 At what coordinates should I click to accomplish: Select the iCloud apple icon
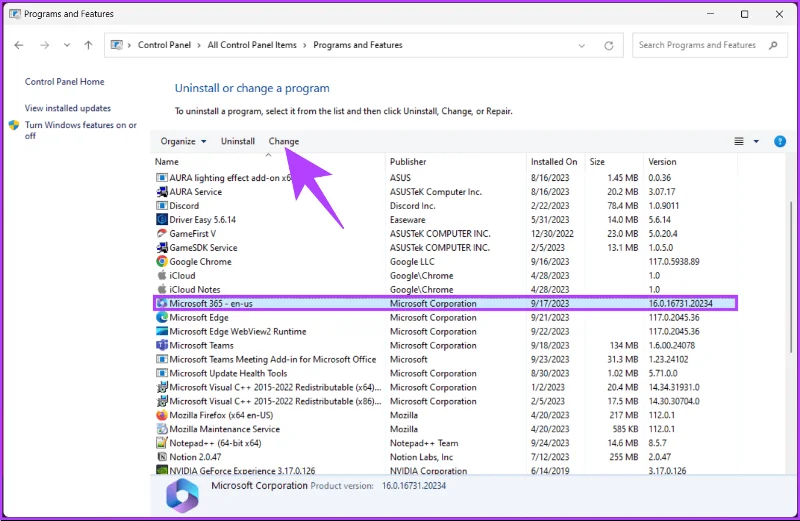coord(162,276)
